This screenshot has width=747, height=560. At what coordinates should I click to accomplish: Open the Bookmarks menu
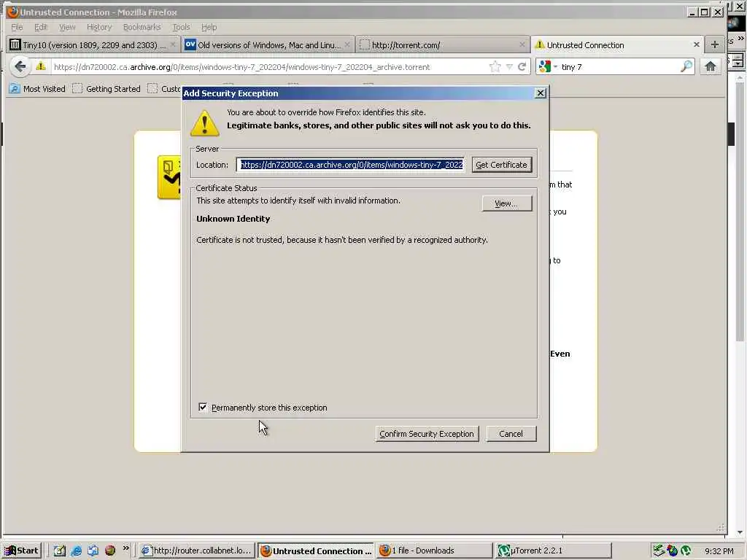pyautogui.click(x=142, y=27)
